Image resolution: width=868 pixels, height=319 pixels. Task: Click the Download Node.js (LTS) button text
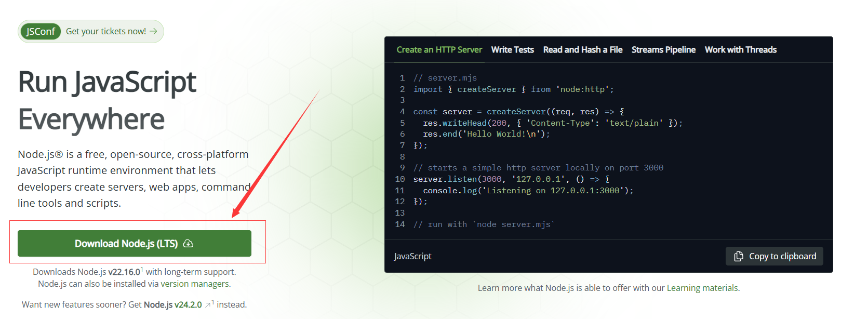click(x=126, y=244)
